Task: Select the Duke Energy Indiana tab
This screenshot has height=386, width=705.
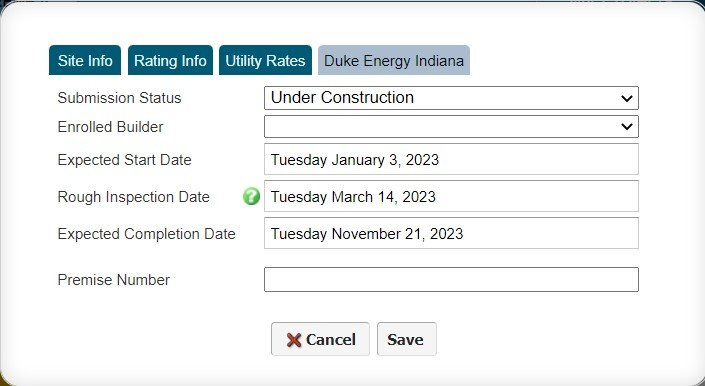Action: [394, 60]
